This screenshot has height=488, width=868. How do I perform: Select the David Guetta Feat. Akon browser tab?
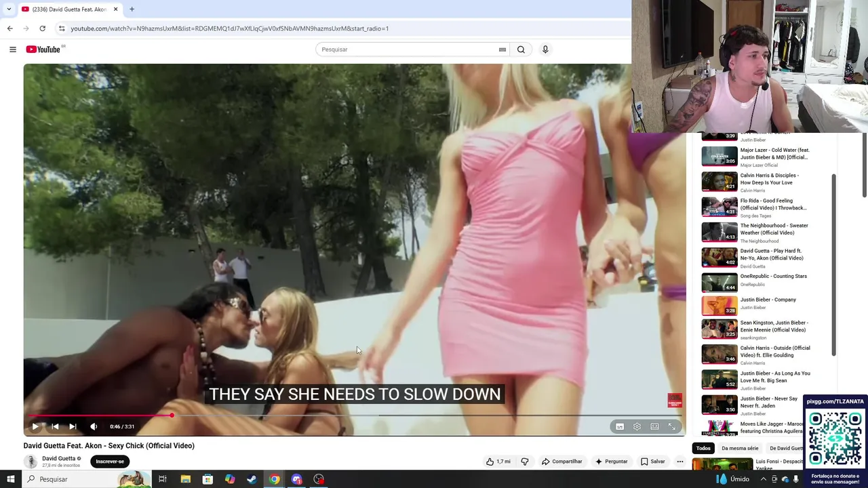(x=71, y=9)
